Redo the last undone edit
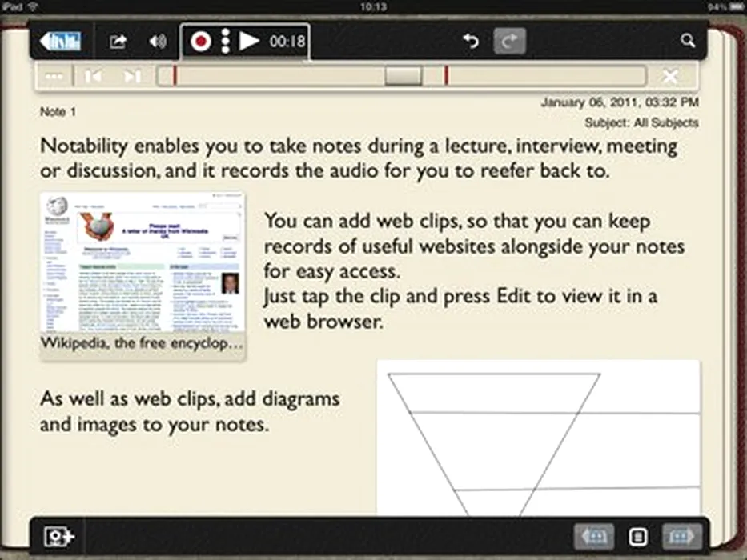The width and height of the screenshot is (747, 560). [x=510, y=41]
